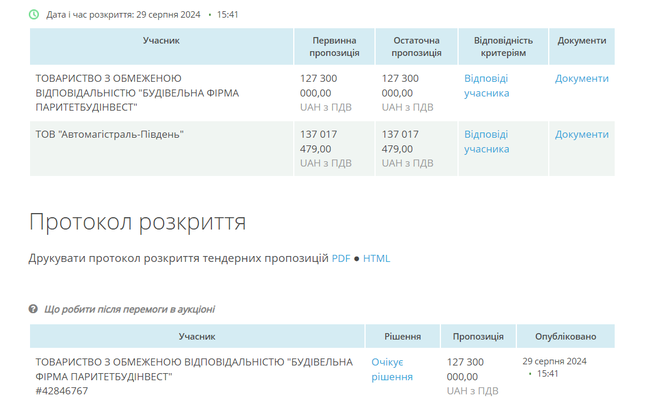
Task: Click the 'Протокол розкриття' heading
Action: click(137, 222)
